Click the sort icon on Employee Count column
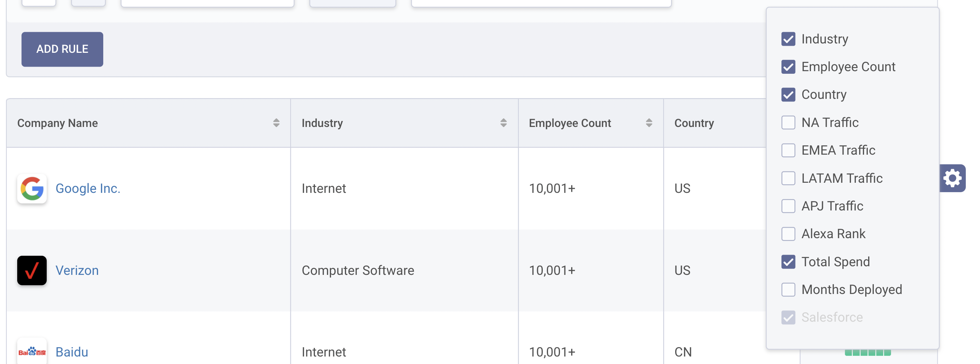980x364 pixels. click(x=649, y=122)
